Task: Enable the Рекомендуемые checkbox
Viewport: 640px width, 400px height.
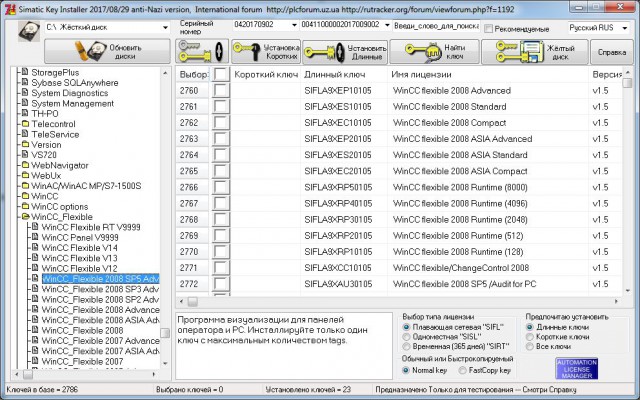Action: (x=488, y=29)
